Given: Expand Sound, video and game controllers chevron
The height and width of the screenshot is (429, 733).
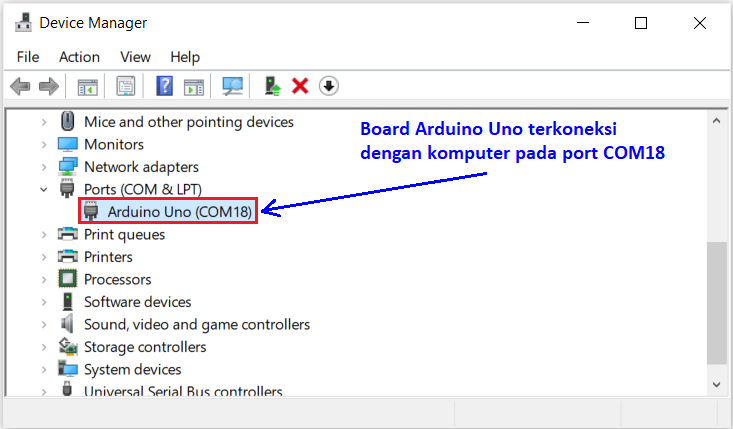Looking at the screenshot, I should pyautogui.click(x=44, y=324).
